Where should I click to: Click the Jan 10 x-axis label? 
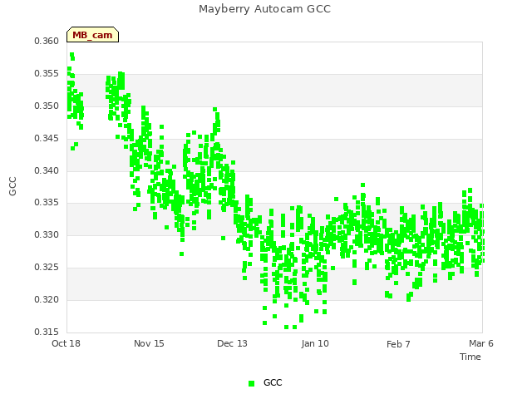(x=315, y=343)
